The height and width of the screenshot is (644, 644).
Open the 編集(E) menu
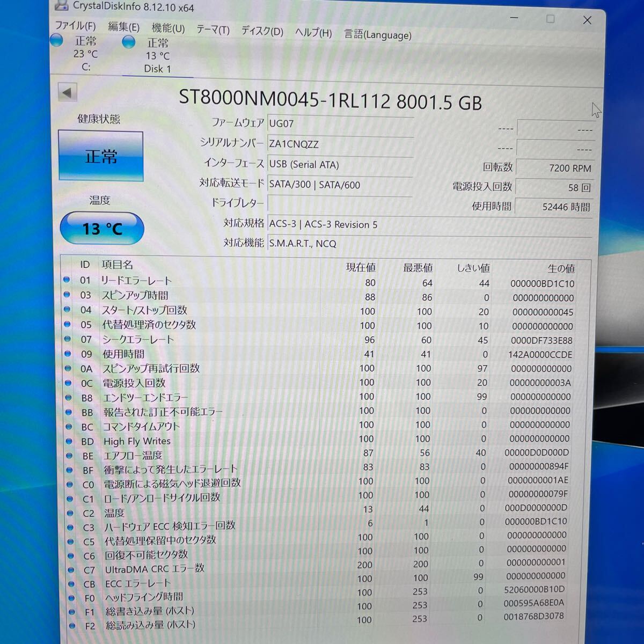pos(123,27)
